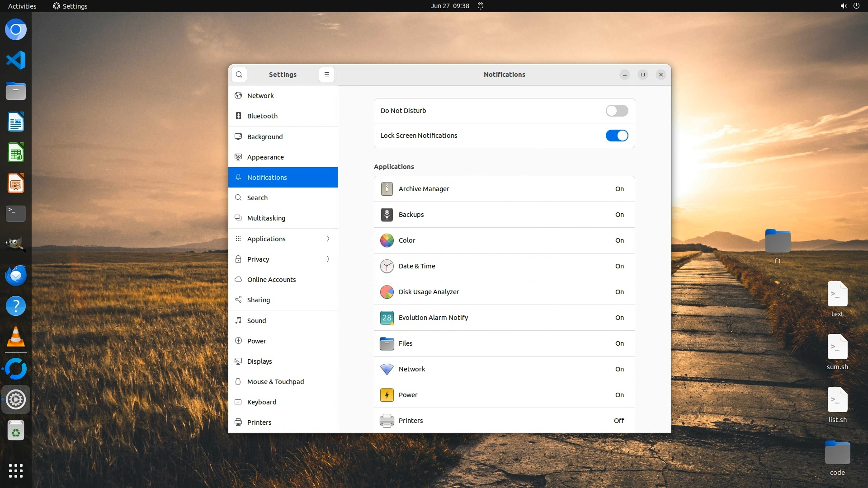Select Background in the settings sidebar
The height and width of the screenshot is (488, 868).
pos(264,136)
